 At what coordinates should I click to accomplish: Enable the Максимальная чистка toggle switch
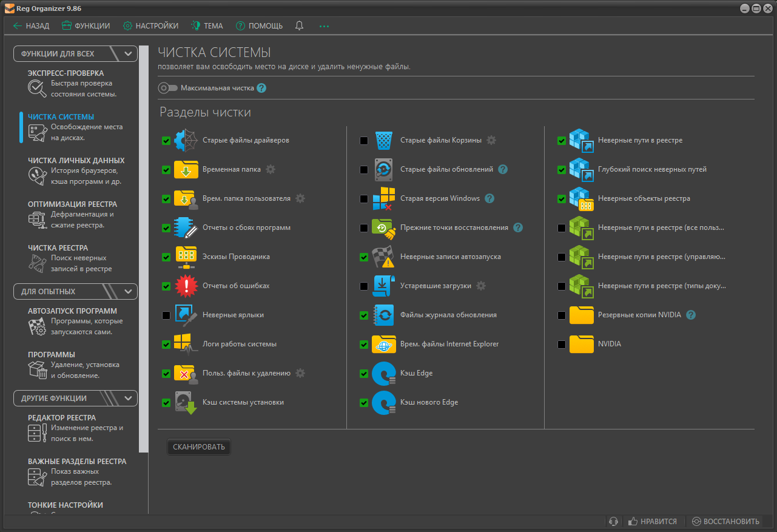click(167, 88)
